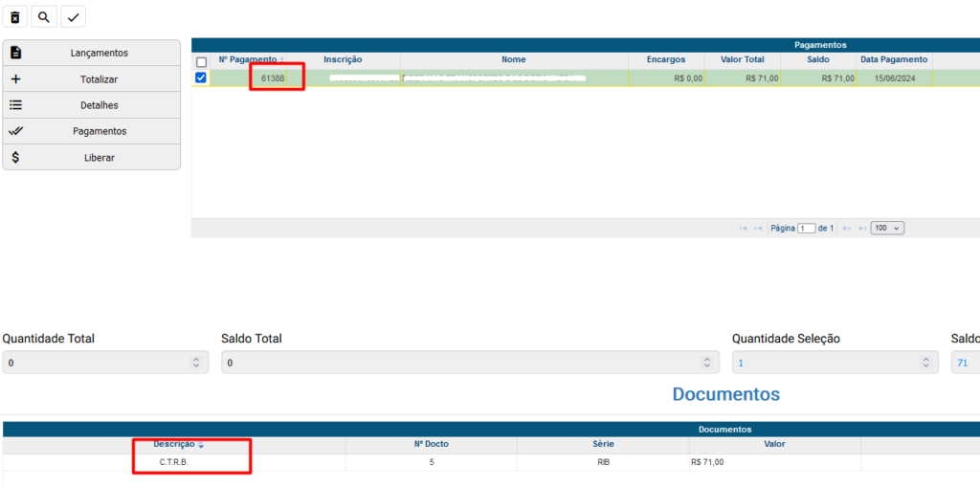Open Lançamentos from the side menu

tap(92, 53)
